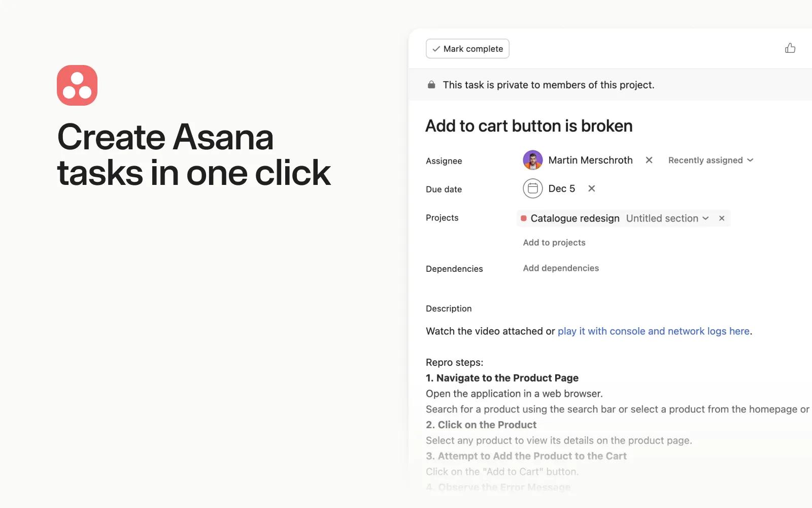
Task: Click the Catalogue redesign project name
Action: coord(575,218)
